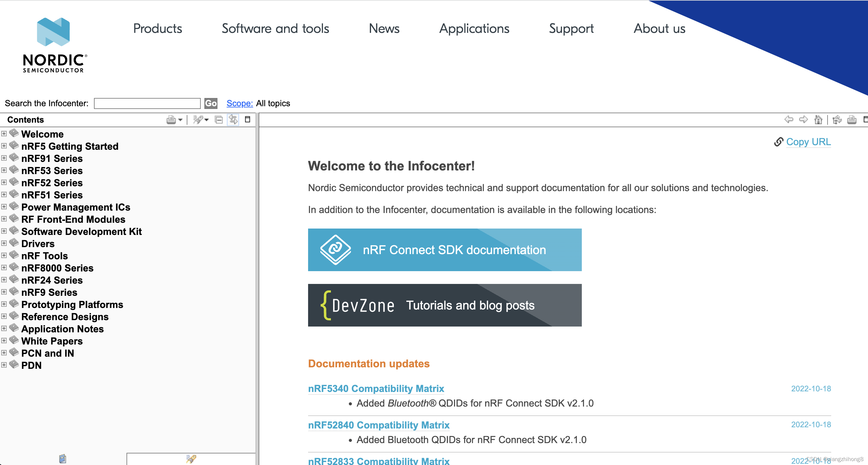Maximize the Contents panel
The height and width of the screenshot is (465, 868).
tap(247, 119)
